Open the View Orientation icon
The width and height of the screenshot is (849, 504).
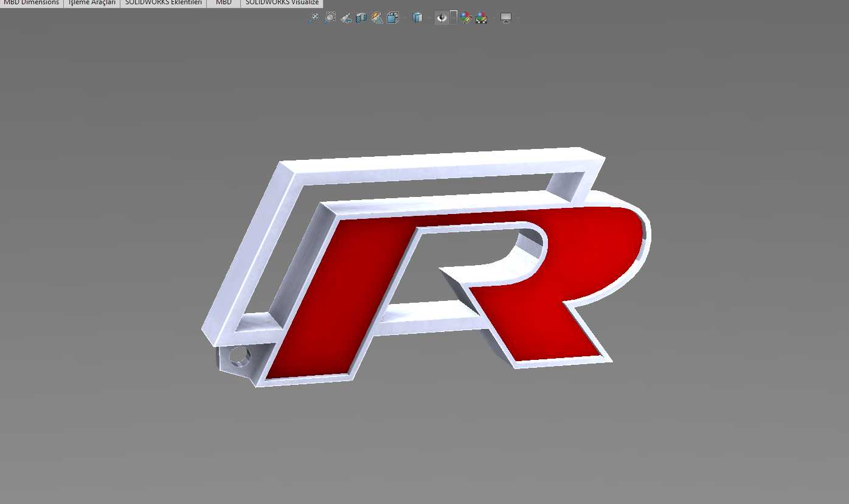point(393,18)
